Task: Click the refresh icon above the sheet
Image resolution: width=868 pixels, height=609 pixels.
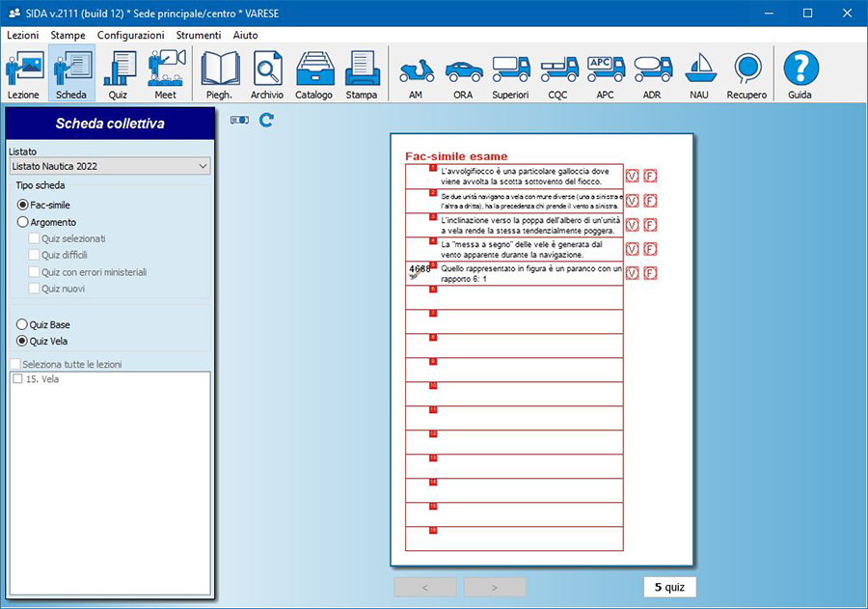Action: pyautogui.click(x=266, y=120)
